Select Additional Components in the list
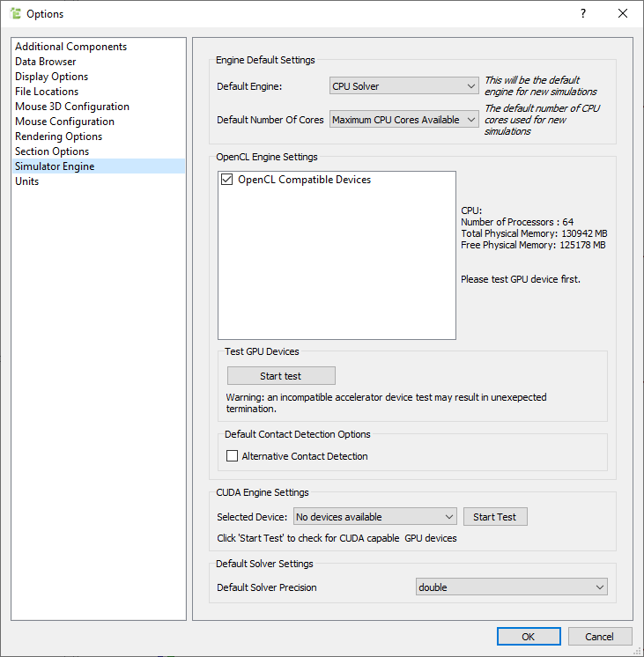Viewport: 644px width, 657px height. 71,47
